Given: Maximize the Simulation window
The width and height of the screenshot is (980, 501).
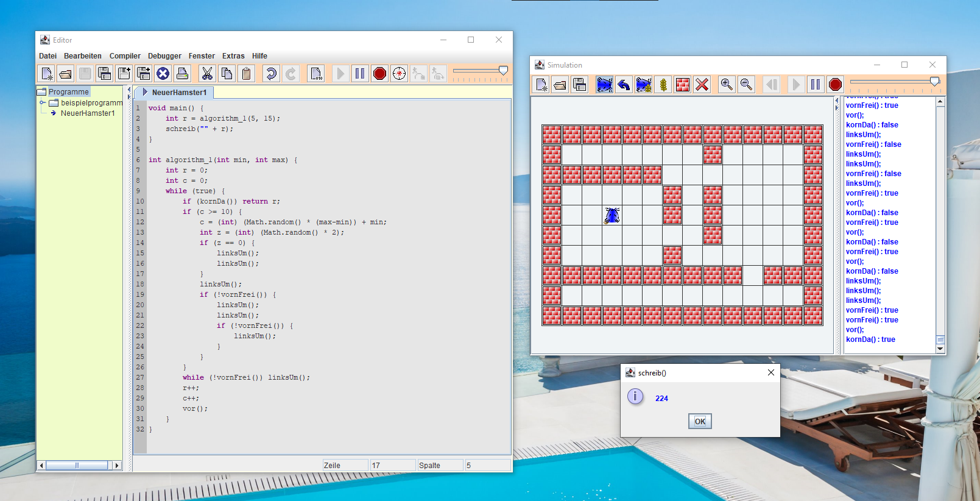Looking at the screenshot, I should coord(904,65).
